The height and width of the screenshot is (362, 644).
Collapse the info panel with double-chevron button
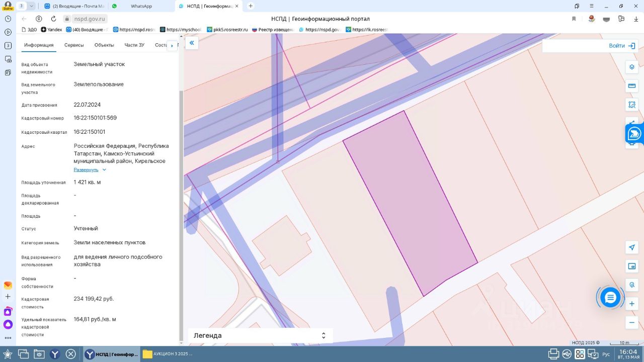192,43
